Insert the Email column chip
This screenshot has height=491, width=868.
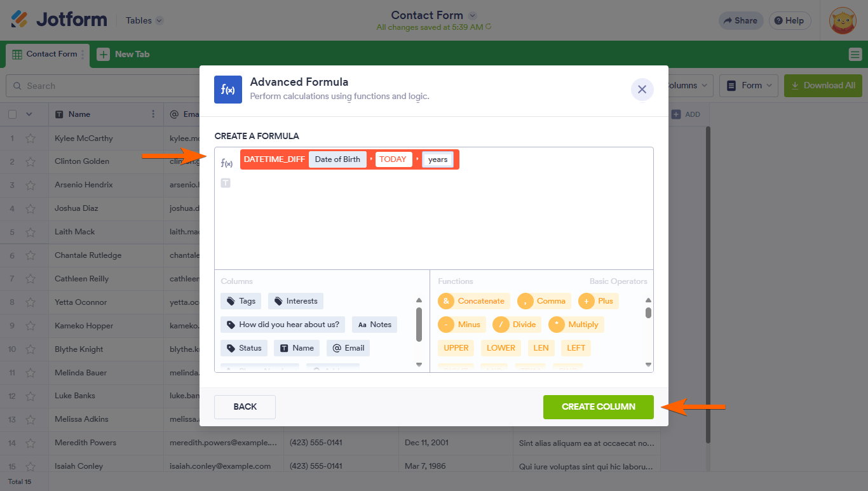[348, 348]
